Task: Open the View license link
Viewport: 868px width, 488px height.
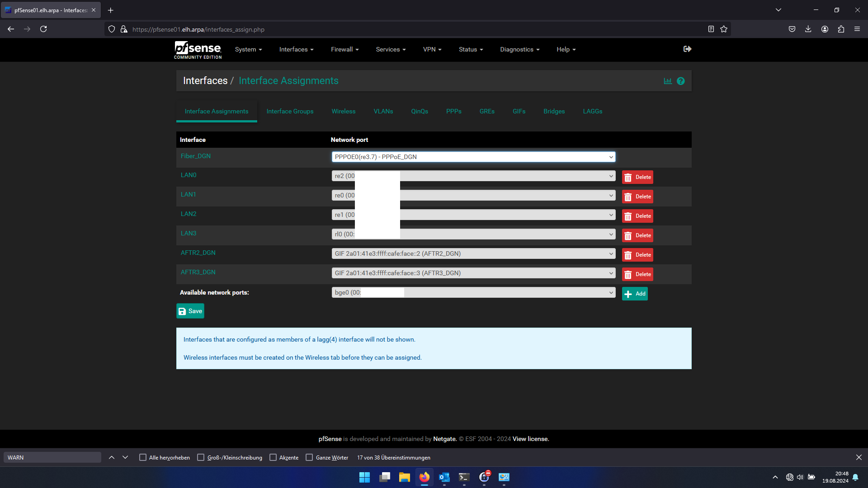Action: pos(531,439)
